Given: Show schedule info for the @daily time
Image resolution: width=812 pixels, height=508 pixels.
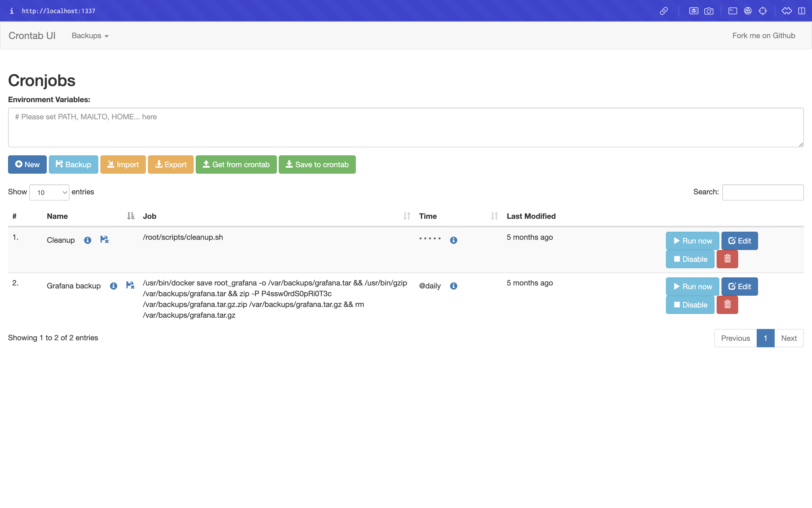Looking at the screenshot, I should (x=454, y=286).
